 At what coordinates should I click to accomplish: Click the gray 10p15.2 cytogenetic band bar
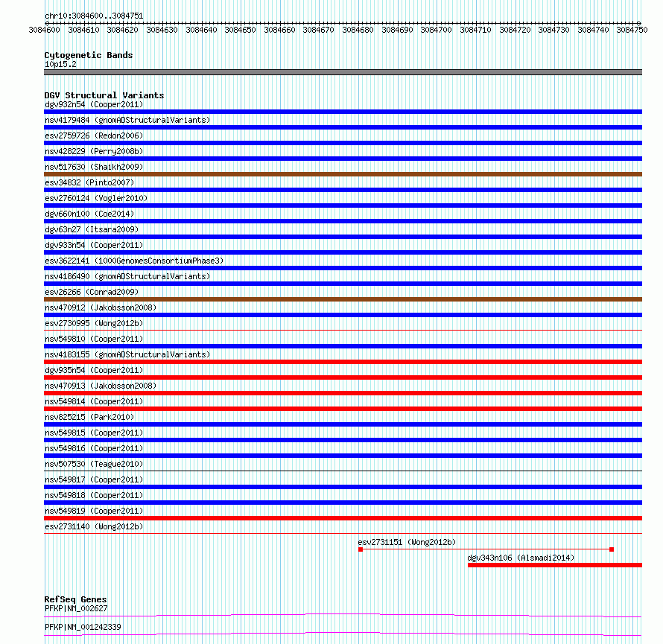(x=343, y=72)
